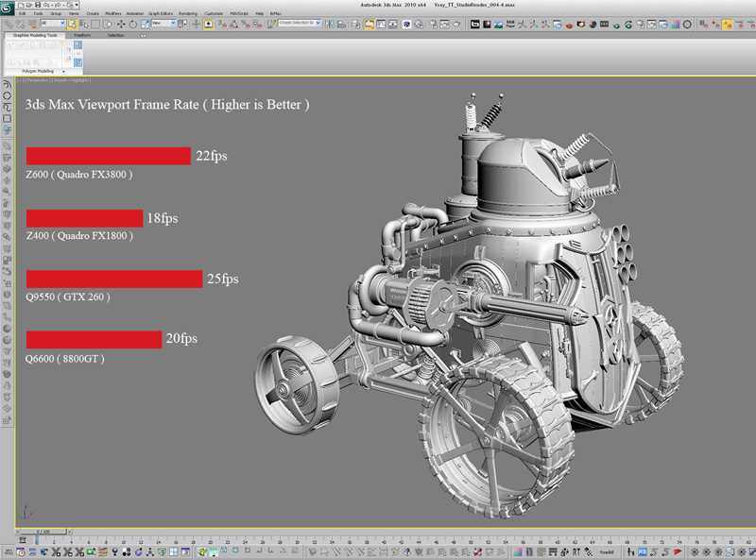Click the Mirror tool icon

point(330,24)
